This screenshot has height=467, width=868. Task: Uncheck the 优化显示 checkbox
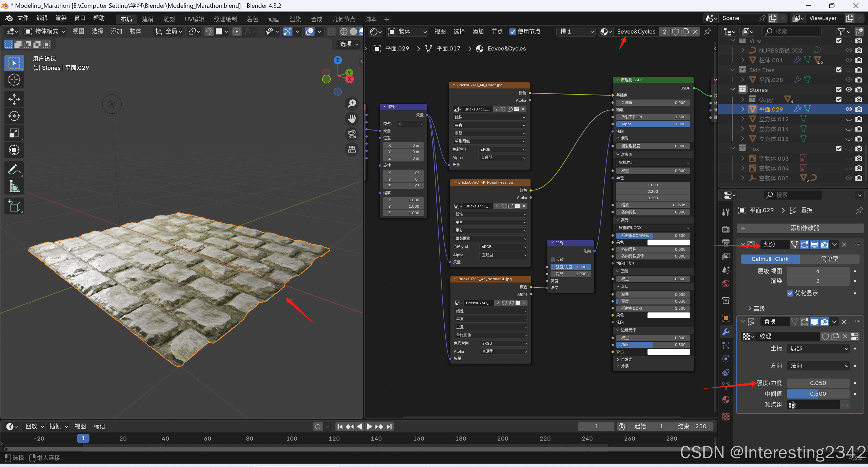(790, 293)
